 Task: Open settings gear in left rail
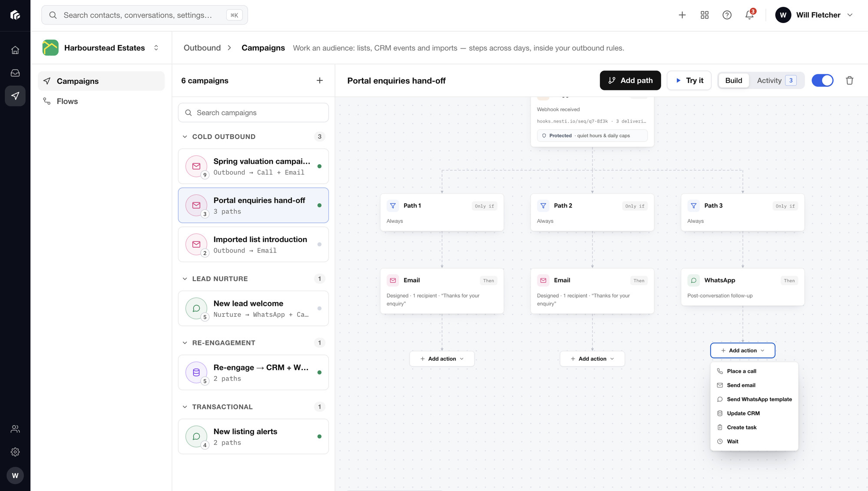point(15,452)
